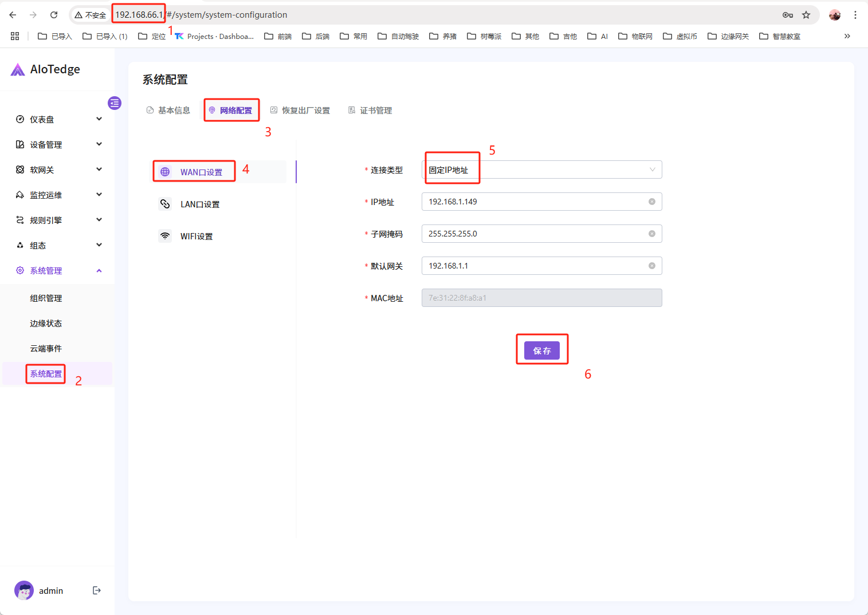This screenshot has height=615, width=868.
Task: Open the 证书管理 certificate tab
Action: click(370, 111)
